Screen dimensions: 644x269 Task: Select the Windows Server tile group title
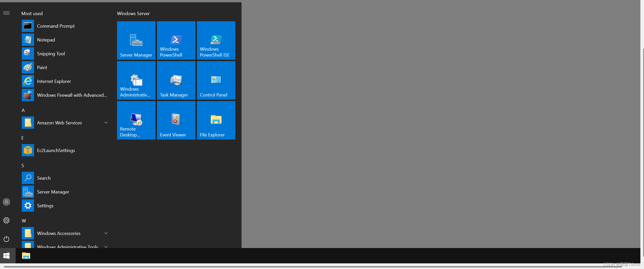pos(133,13)
